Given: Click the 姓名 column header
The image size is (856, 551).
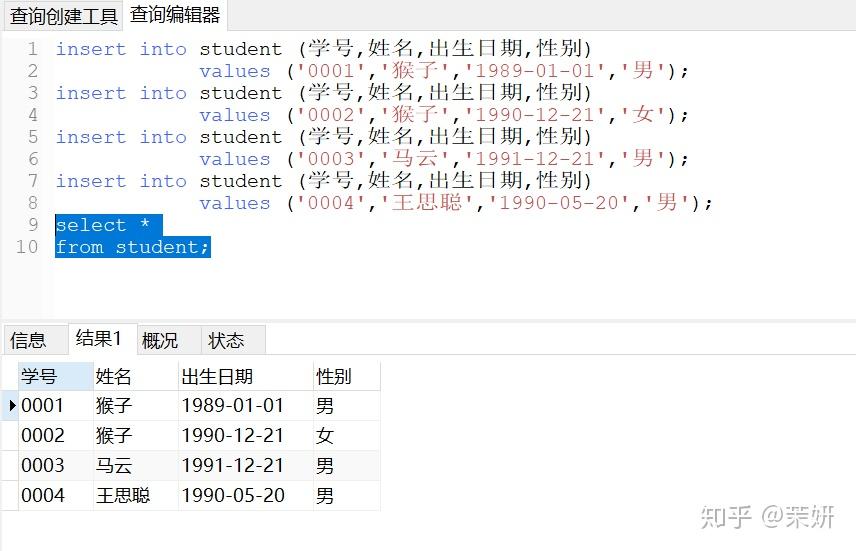Looking at the screenshot, I should tap(136, 376).
